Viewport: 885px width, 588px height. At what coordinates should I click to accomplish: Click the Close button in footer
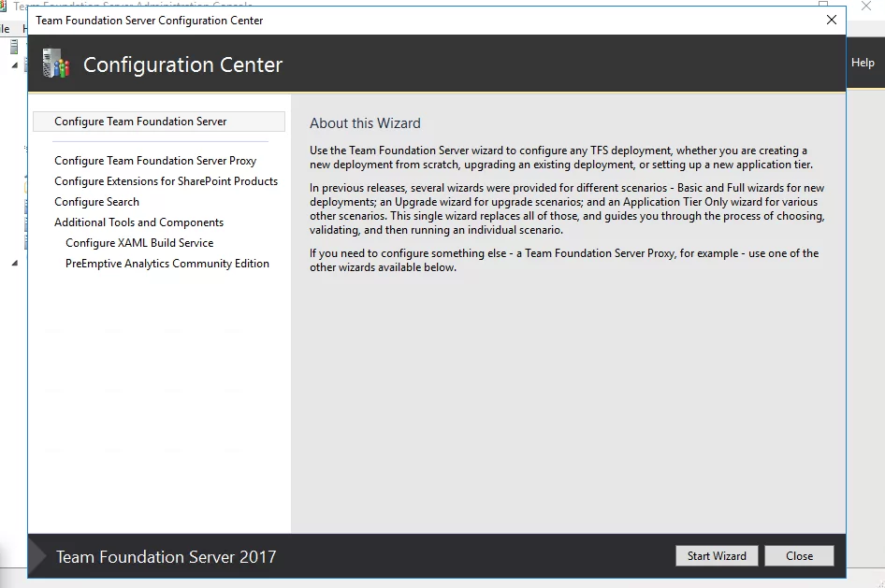coord(799,556)
